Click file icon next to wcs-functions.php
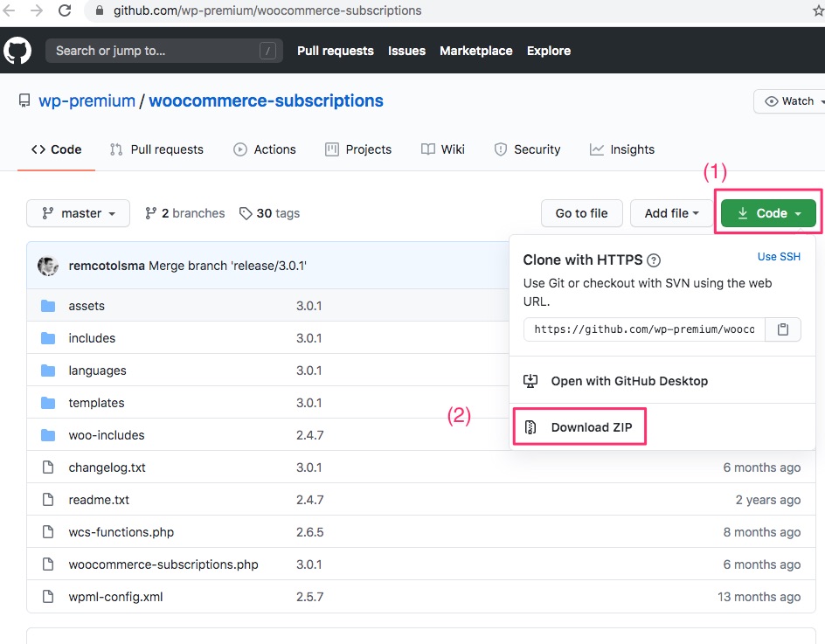 pyautogui.click(x=48, y=532)
